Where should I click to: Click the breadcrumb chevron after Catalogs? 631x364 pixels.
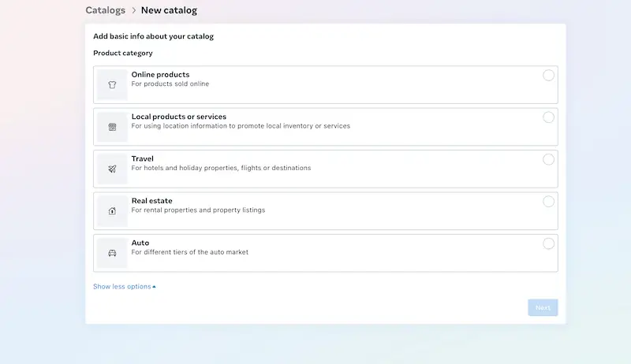point(133,11)
